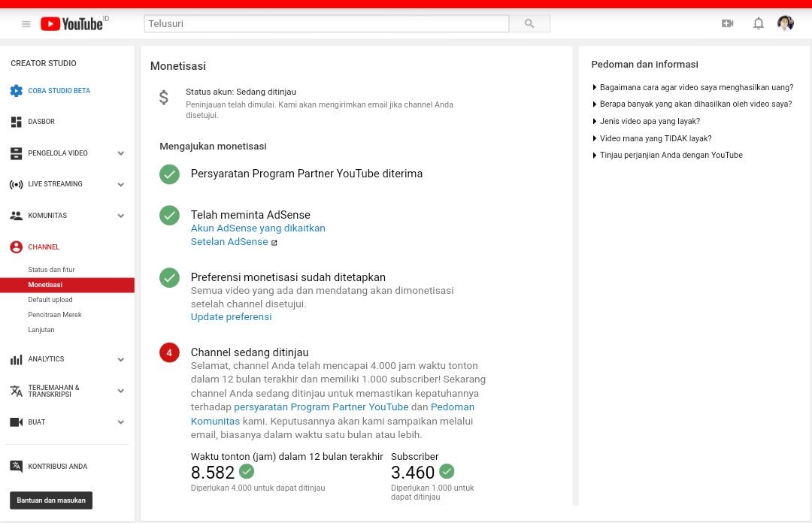
Task: Click the green check beside 8.582 watch hours
Action: [247, 471]
